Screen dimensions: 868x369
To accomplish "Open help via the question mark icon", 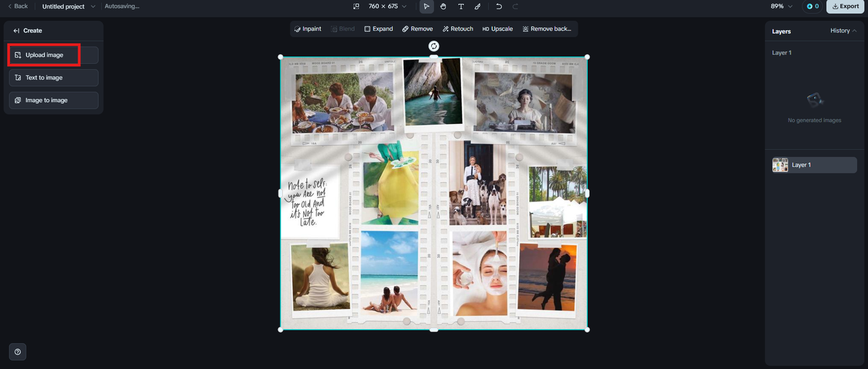I will click(x=18, y=351).
